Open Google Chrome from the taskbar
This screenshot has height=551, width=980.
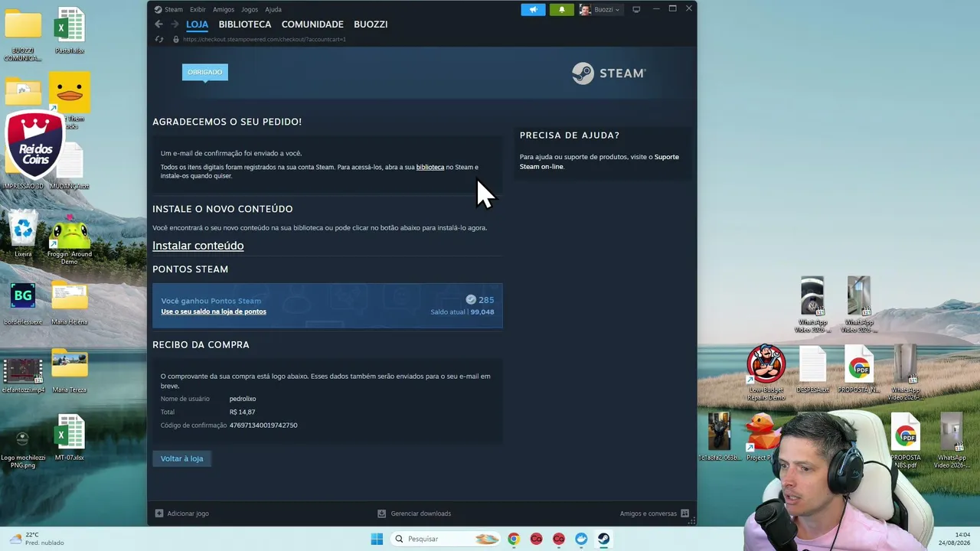tap(514, 539)
